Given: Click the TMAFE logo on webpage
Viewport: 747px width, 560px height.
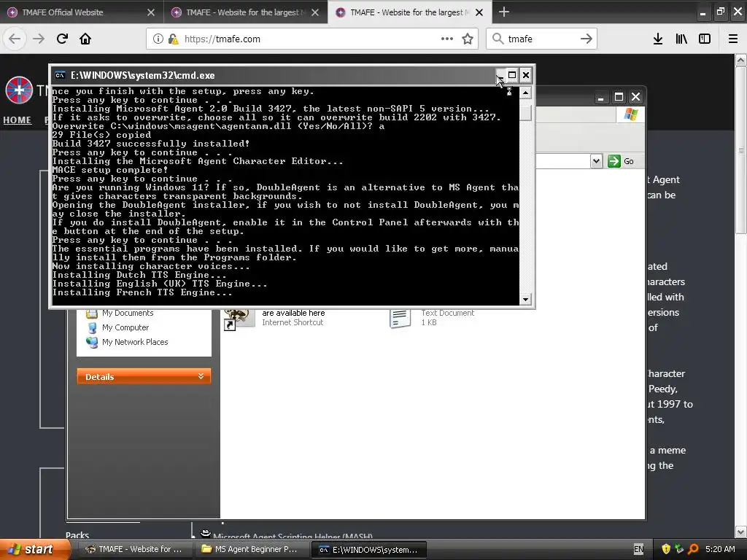Looking at the screenshot, I should click(x=19, y=90).
